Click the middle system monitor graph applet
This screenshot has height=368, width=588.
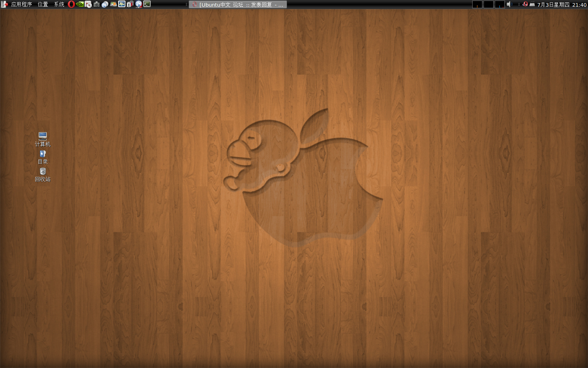489,4
